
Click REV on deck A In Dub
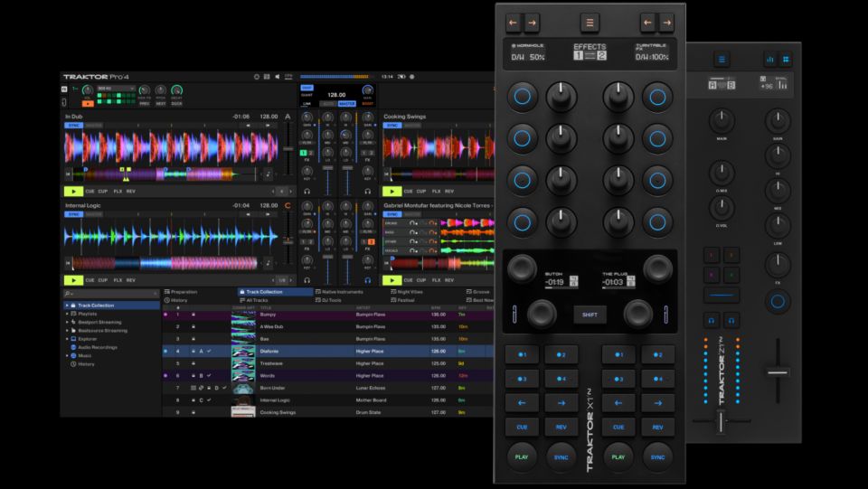[130, 192]
